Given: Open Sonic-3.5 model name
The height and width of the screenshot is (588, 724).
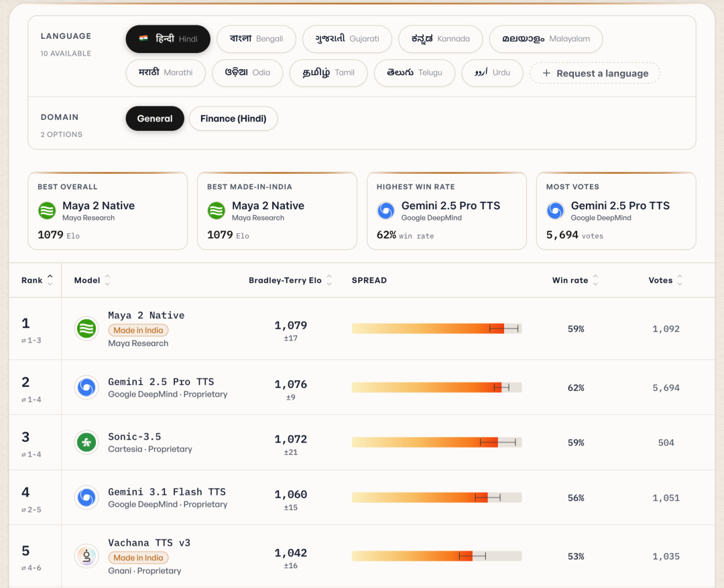Looking at the screenshot, I should (134, 436).
